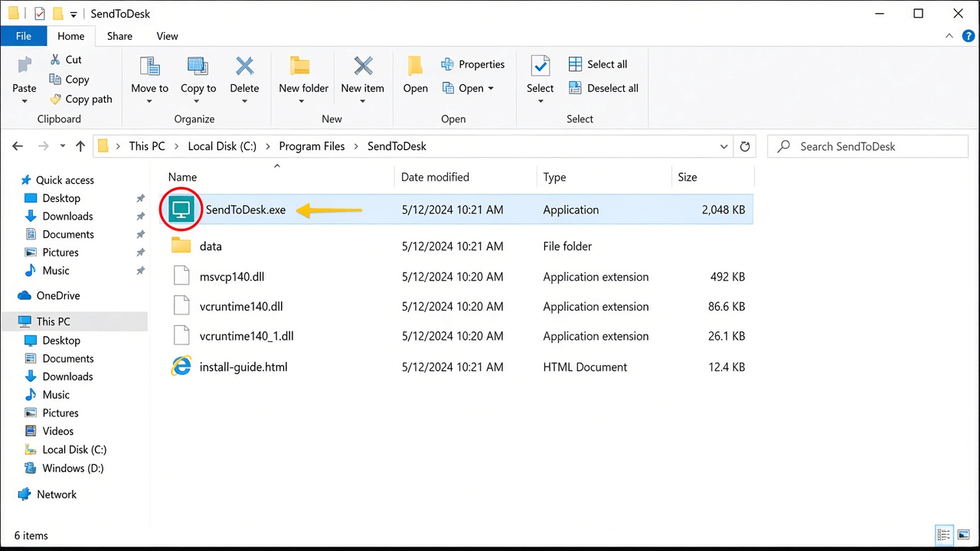Screen dimensions: 980x551
Task: Click the Refresh button beside address bar
Action: coord(744,146)
